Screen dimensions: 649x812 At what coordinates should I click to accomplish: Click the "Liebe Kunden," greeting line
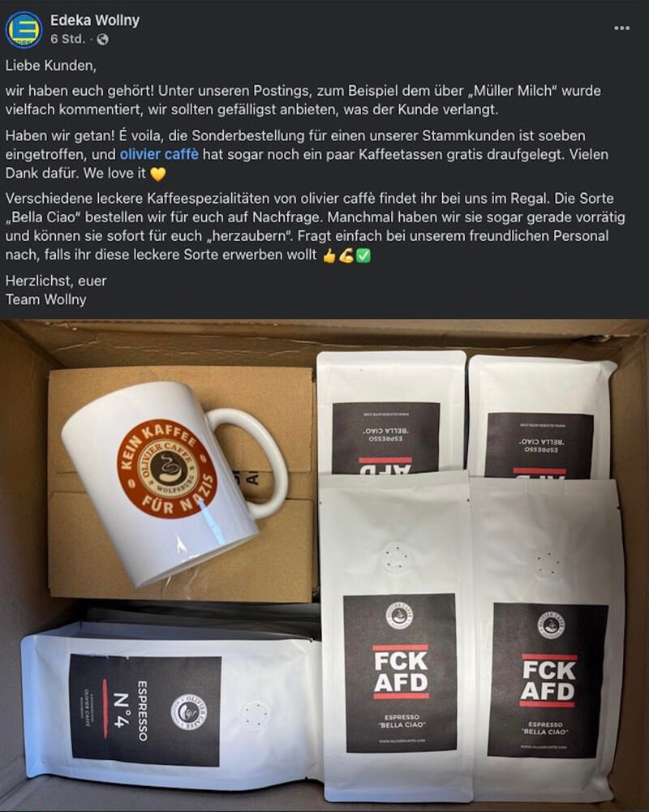pyautogui.click(x=51, y=66)
